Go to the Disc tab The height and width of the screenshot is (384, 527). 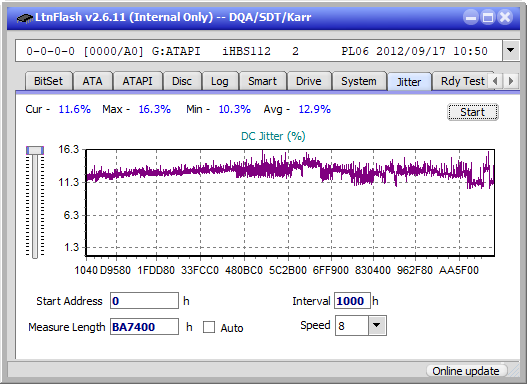[x=182, y=81]
